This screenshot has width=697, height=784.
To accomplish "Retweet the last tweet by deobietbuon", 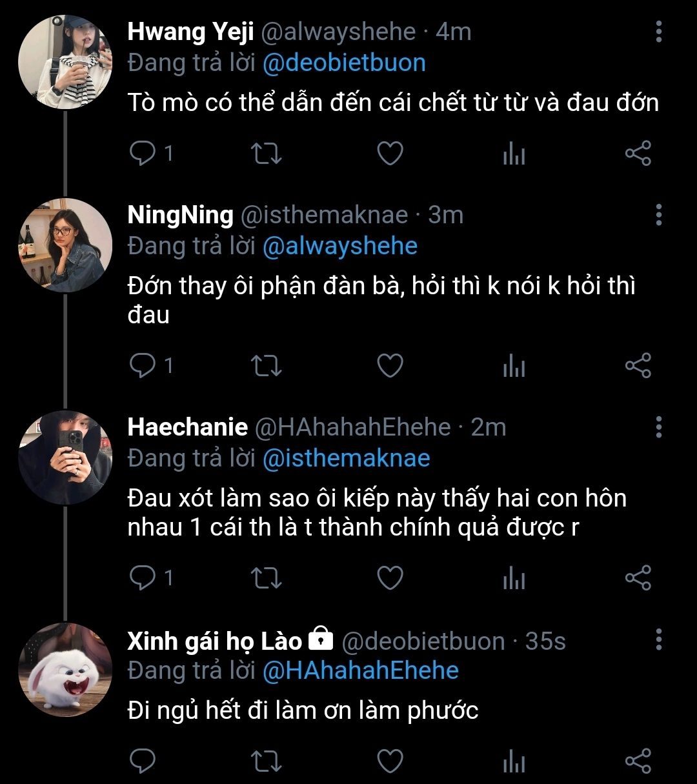I will 265,761.
